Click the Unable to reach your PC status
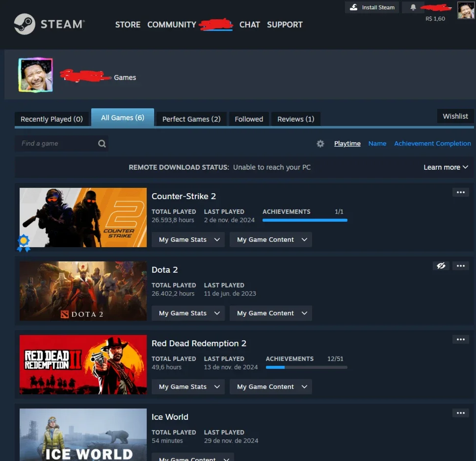The height and width of the screenshot is (461, 476). (x=272, y=167)
